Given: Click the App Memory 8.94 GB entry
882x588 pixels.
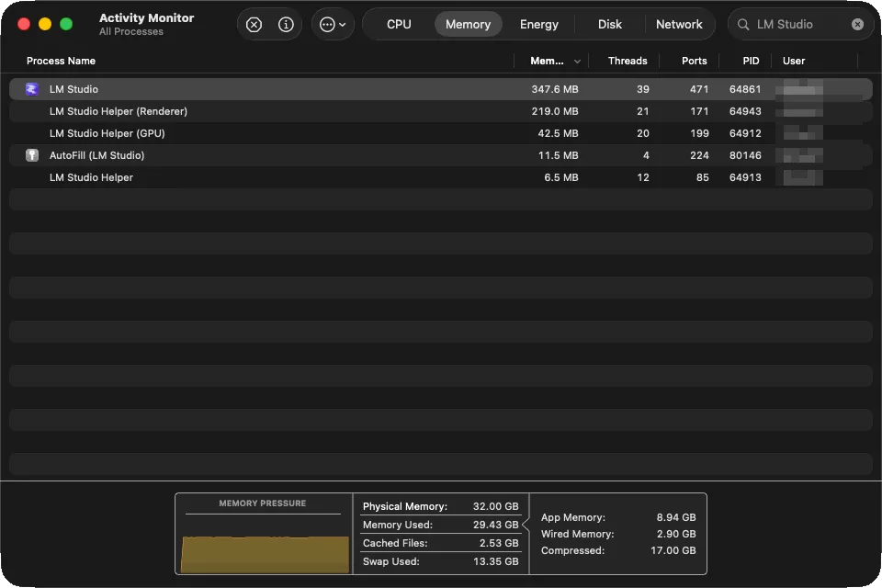Looking at the screenshot, I should click(618, 517).
